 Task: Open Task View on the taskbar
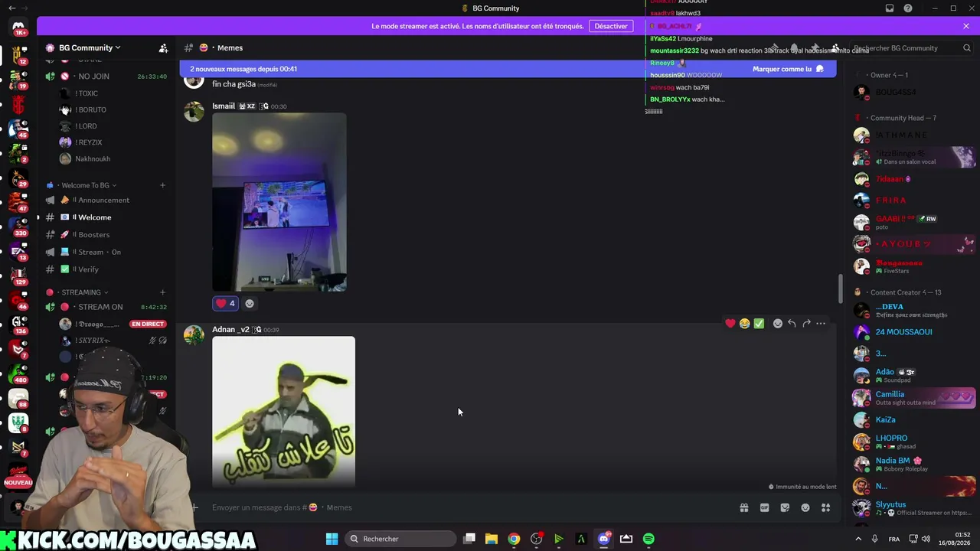469,539
